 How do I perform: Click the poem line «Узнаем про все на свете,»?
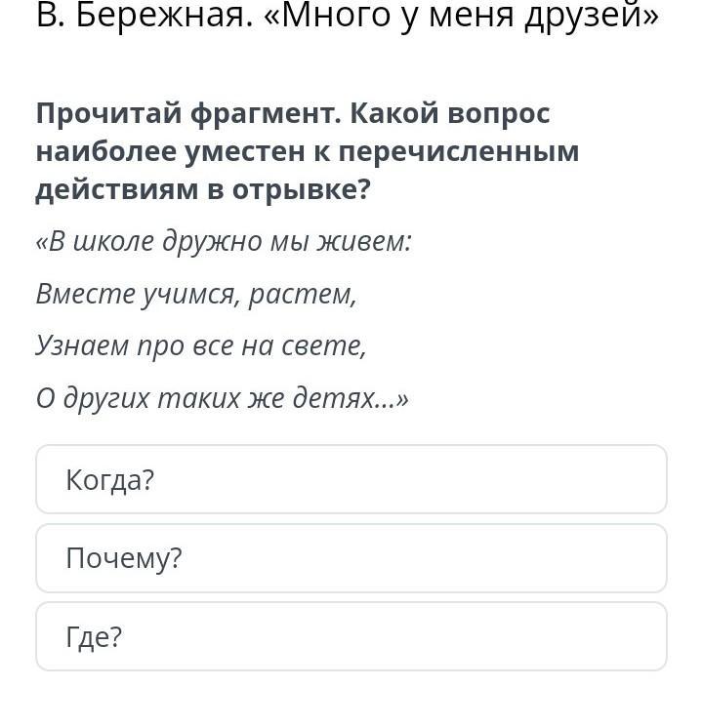[x=202, y=345]
